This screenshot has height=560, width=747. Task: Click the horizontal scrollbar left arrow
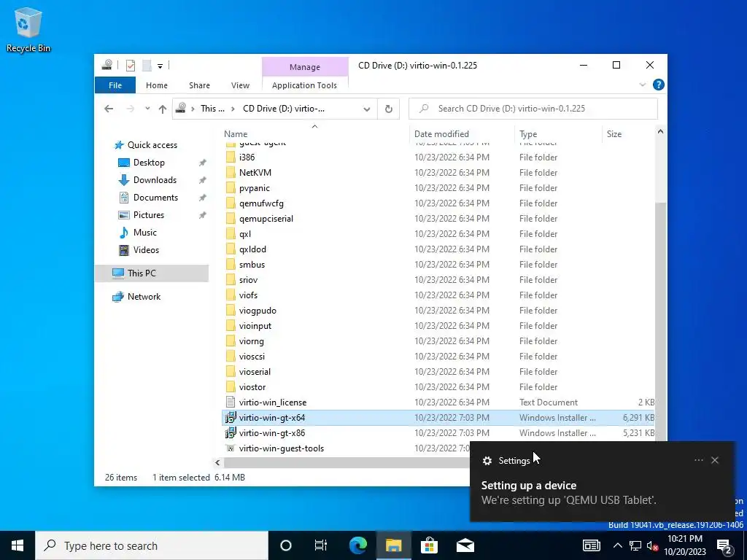pyautogui.click(x=217, y=462)
